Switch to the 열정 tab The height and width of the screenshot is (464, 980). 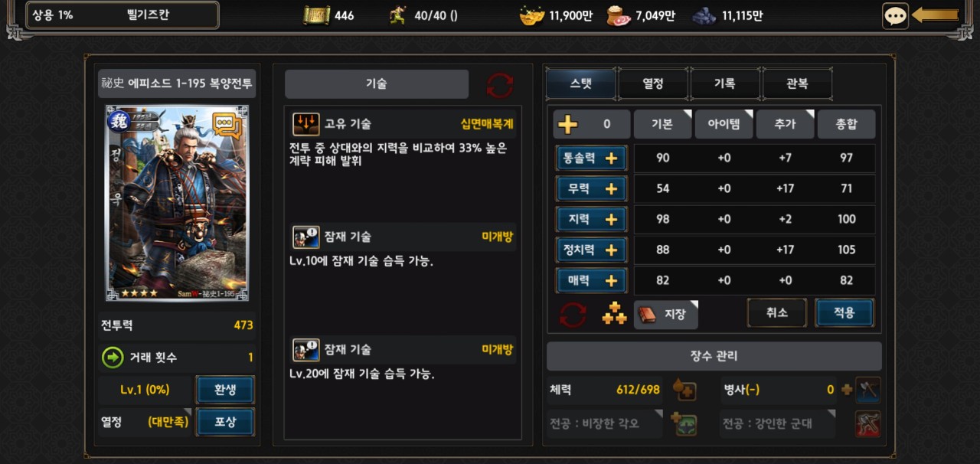[x=653, y=84]
